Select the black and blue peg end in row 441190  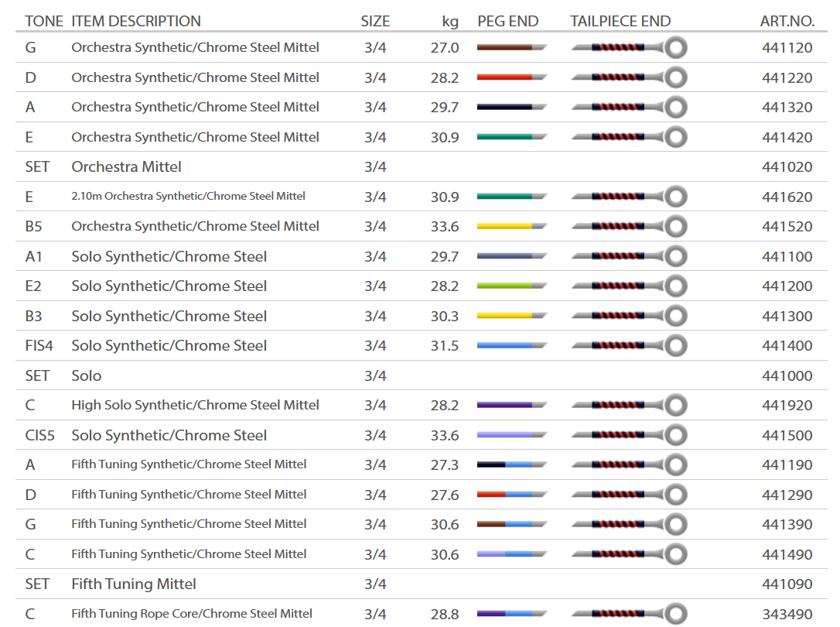pyautogui.click(x=511, y=464)
